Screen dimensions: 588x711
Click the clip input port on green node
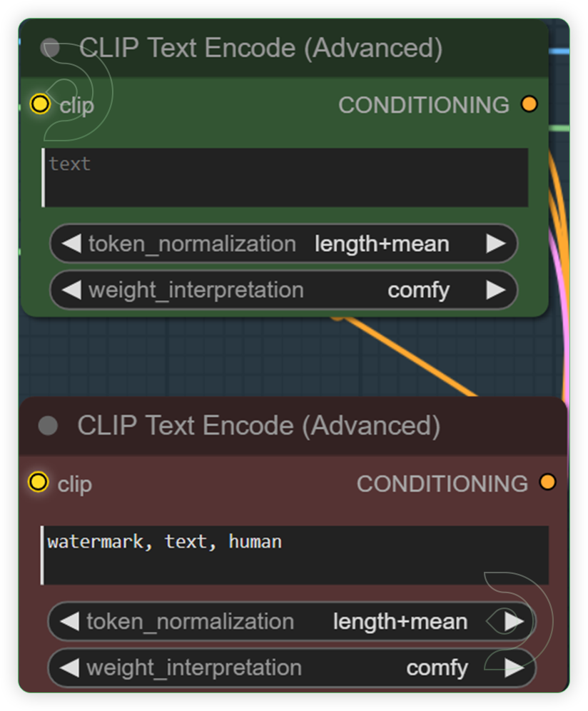[41, 104]
